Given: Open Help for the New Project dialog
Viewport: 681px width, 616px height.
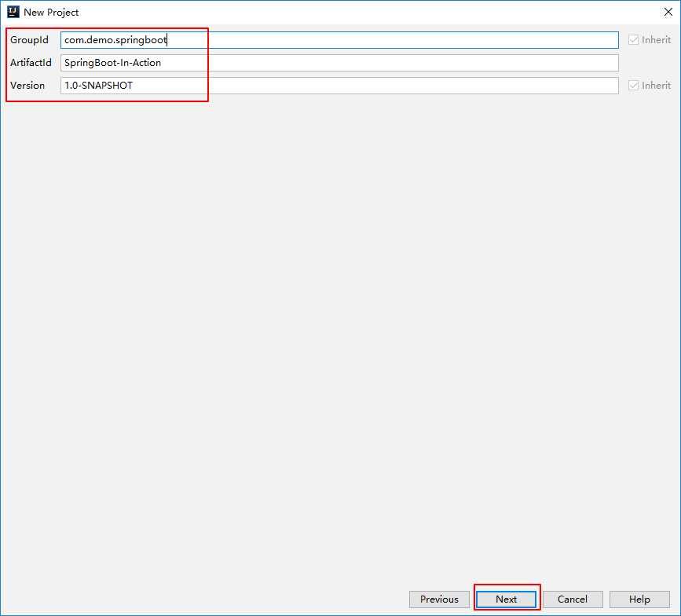Looking at the screenshot, I should pos(638,599).
